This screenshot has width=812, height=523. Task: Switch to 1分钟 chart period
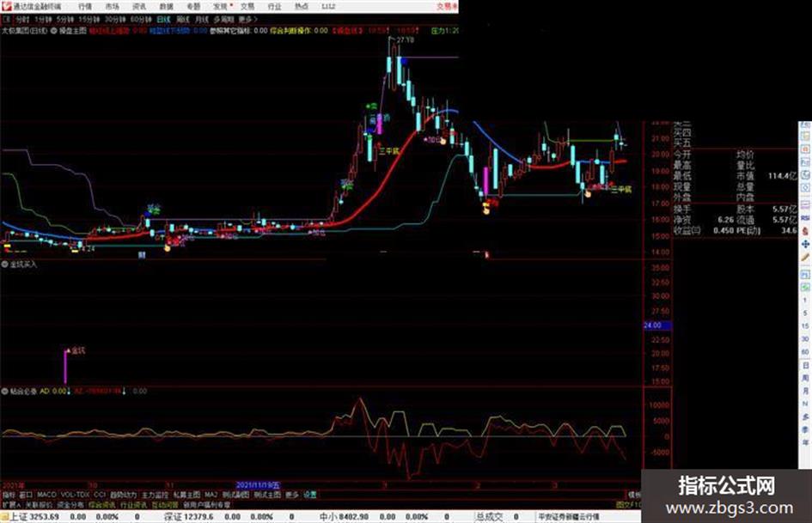[43, 19]
